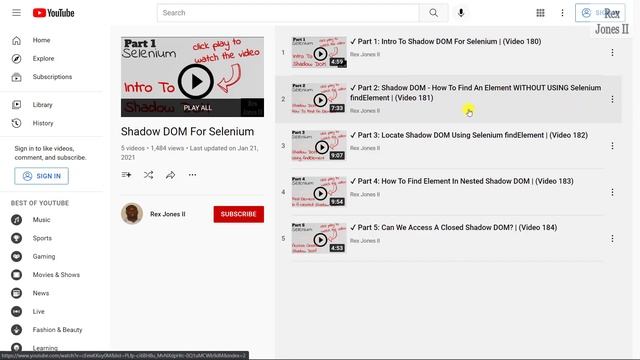Open action menu for Part 2 video
This screenshot has height=360, width=640.
(x=612, y=99)
